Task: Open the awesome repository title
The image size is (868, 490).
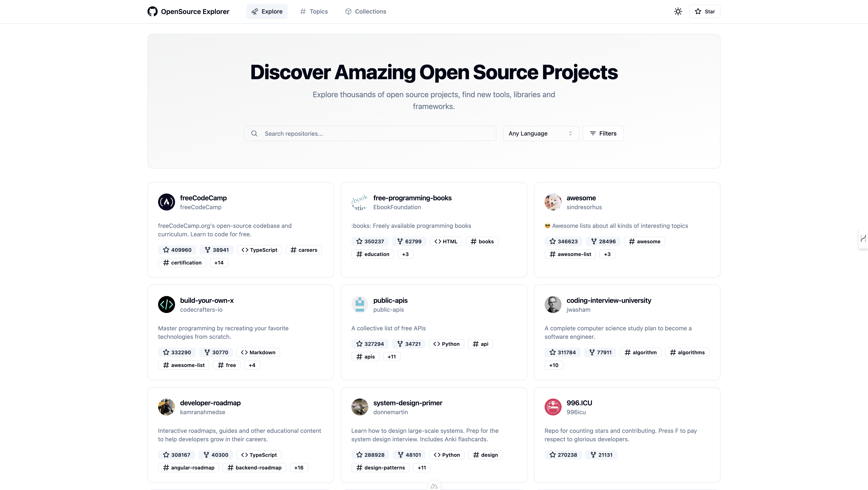Action: [581, 198]
